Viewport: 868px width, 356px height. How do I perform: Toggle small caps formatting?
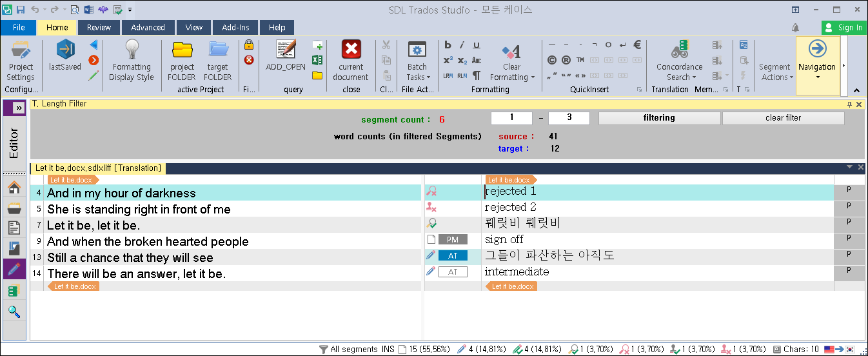point(477,60)
